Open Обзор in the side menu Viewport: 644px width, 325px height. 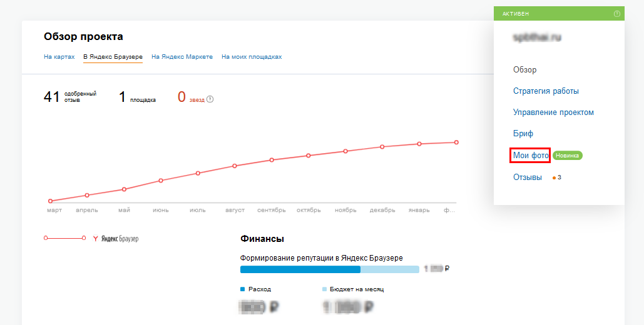click(x=525, y=70)
